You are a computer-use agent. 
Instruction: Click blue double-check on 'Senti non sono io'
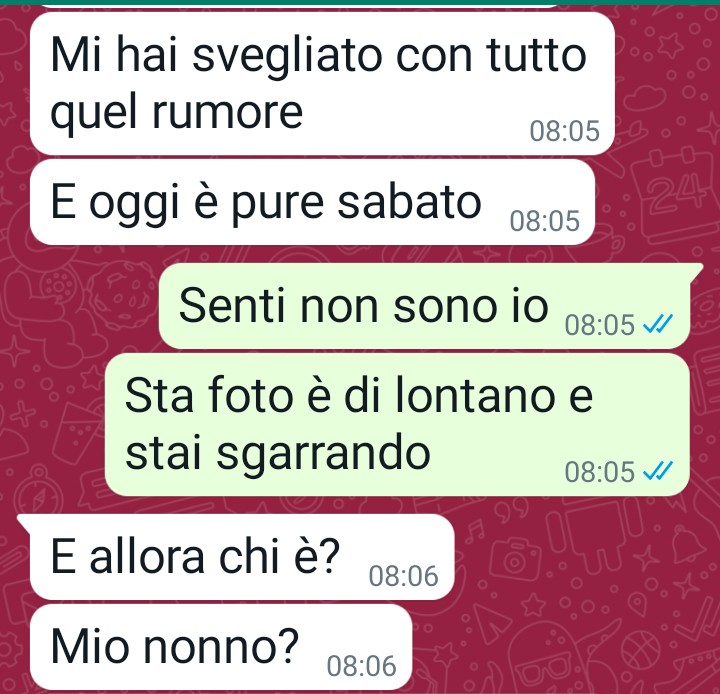658,324
